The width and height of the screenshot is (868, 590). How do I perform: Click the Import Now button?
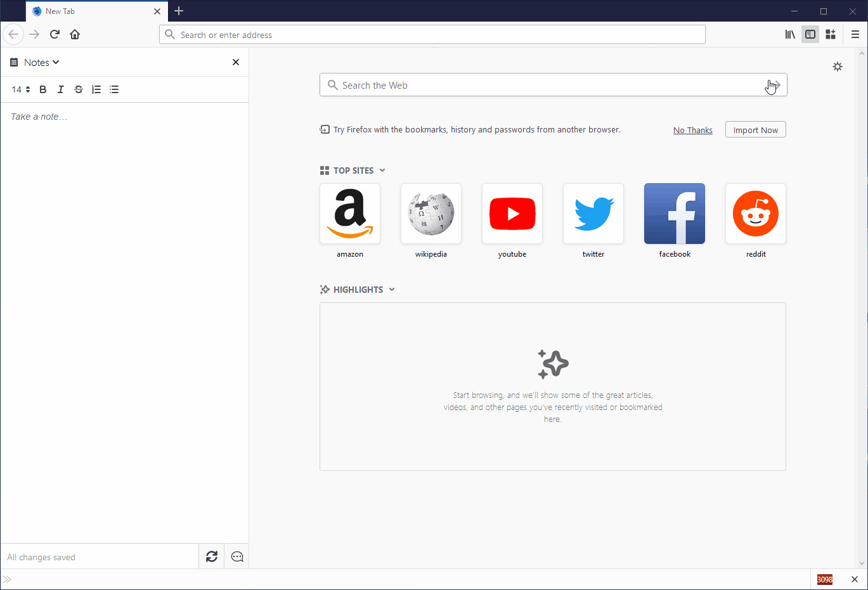(755, 129)
